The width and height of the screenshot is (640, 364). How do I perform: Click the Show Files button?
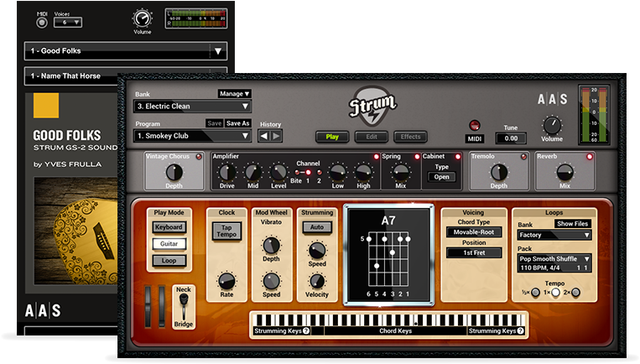[x=573, y=224]
